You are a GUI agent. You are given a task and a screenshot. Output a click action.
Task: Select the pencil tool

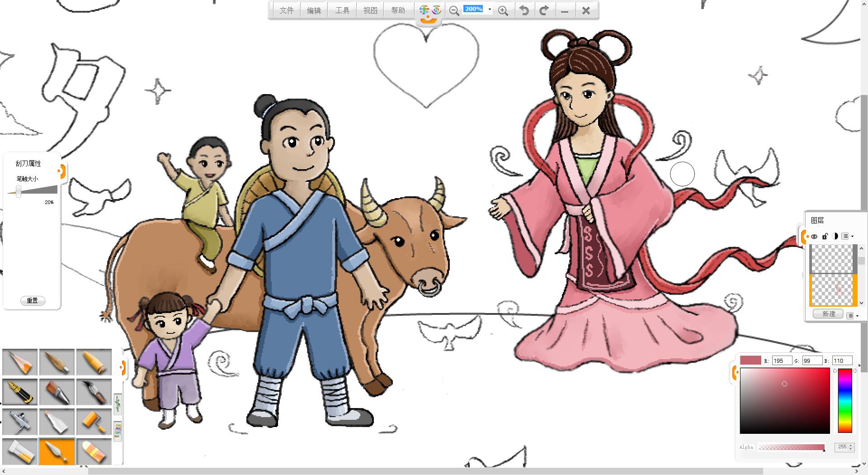[20, 362]
